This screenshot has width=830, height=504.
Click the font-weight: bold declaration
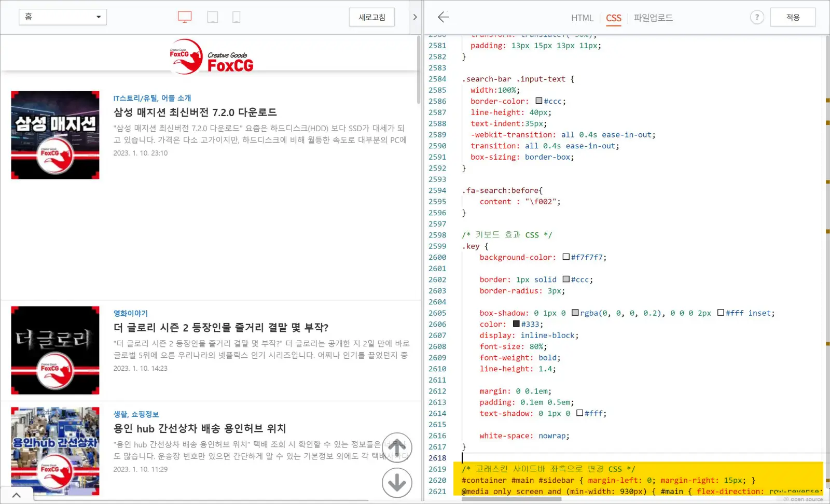click(x=520, y=358)
